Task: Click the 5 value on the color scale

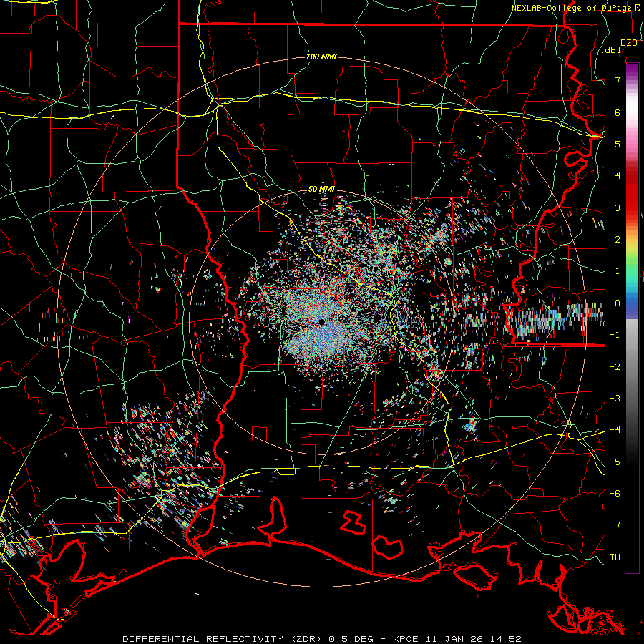Action: (618, 144)
